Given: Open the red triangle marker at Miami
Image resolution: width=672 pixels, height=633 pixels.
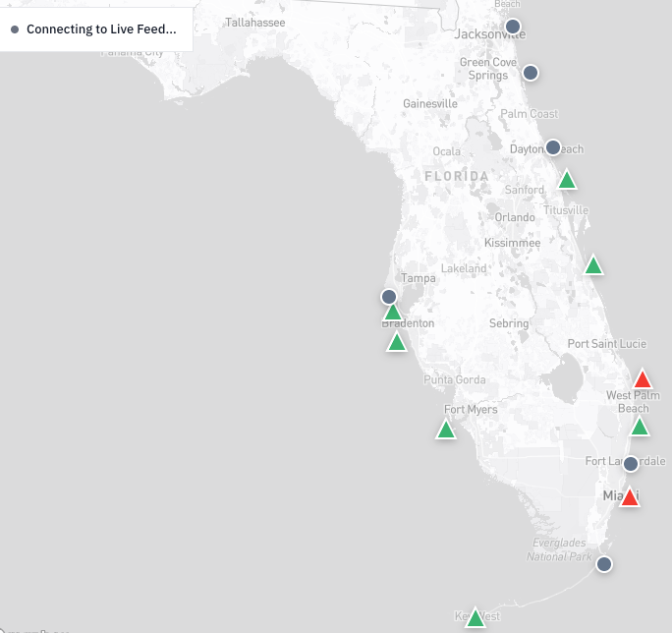Looking at the screenshot, I should [630, 497].
